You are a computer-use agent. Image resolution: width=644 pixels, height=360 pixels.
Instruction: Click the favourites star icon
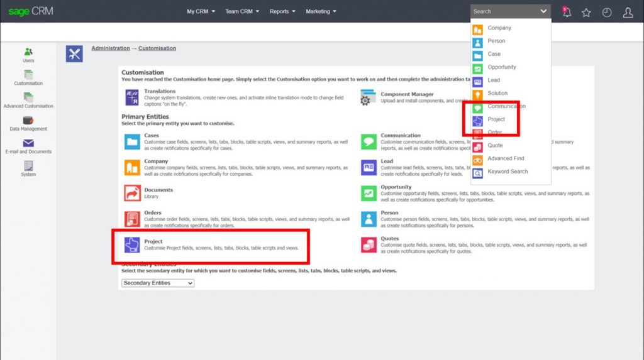click(x=586, y=13)
